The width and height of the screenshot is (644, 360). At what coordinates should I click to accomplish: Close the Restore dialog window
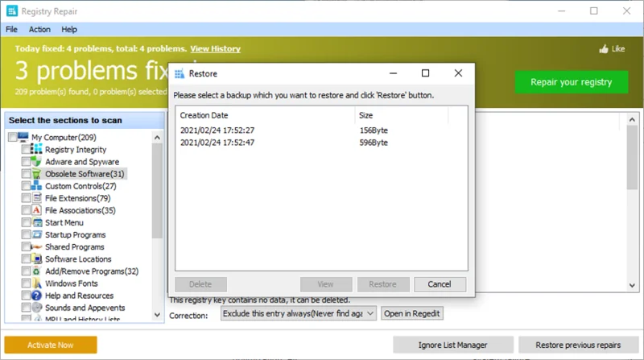(x=458, y=73)
